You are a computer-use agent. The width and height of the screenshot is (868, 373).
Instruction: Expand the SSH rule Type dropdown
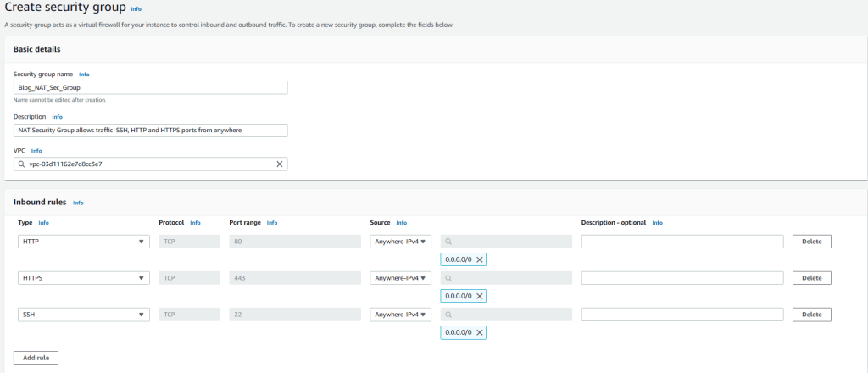tap(83, 315)
